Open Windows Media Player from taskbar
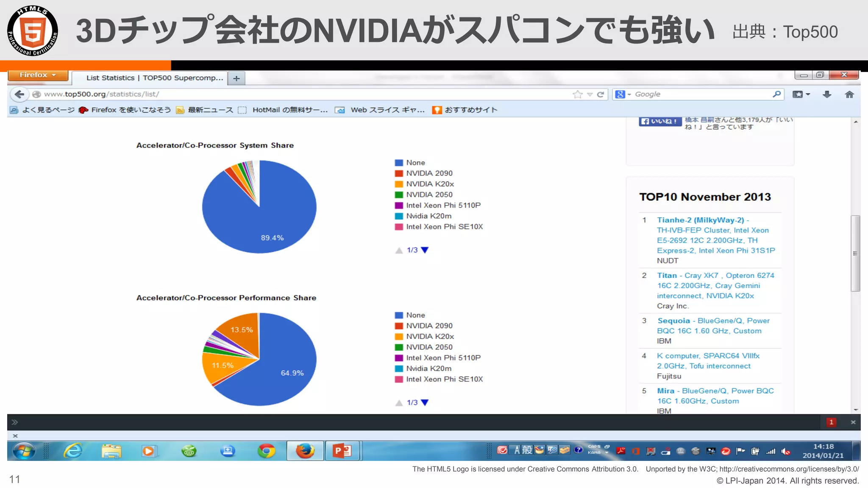 tap(149, 451)
